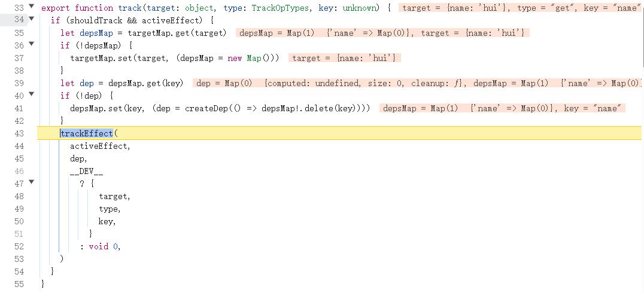The width and height of the screenshot is (644, 293).
Task: Set a breakpoint on line number 35
Action: click(18, 33)
